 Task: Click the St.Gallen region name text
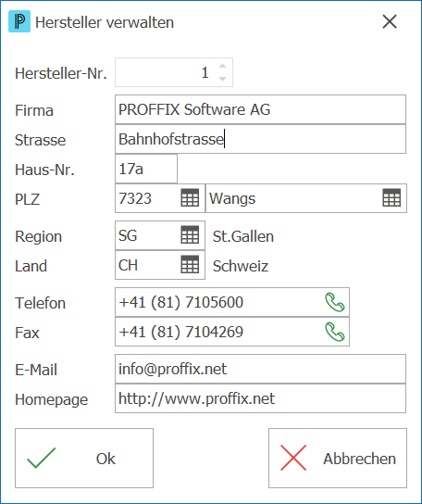pos(243,236)
